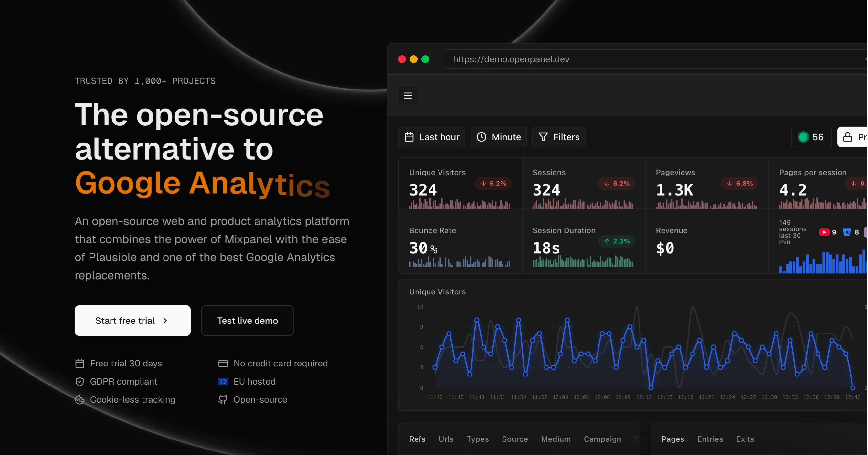Switch to the Entries tab
The image size is (868, 455).
click(x=710, y=439)
